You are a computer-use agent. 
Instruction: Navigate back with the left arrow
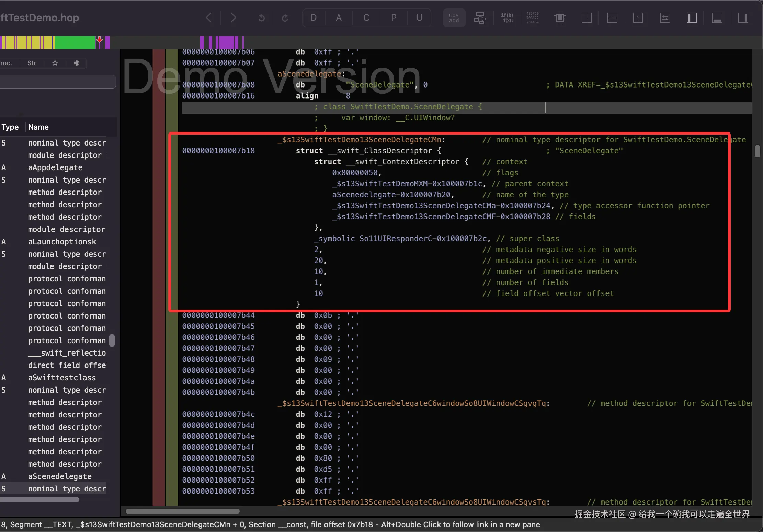[x=208, y=18]
